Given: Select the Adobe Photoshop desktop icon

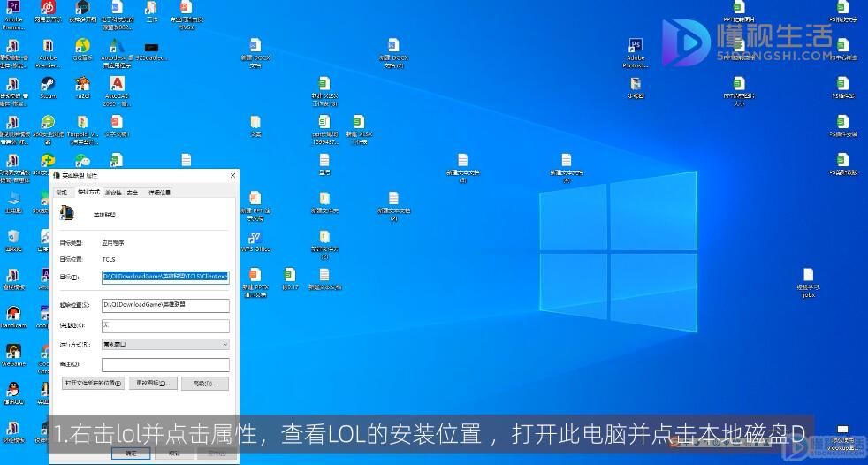Looking at the screenshot, I should tap(636, 53).
